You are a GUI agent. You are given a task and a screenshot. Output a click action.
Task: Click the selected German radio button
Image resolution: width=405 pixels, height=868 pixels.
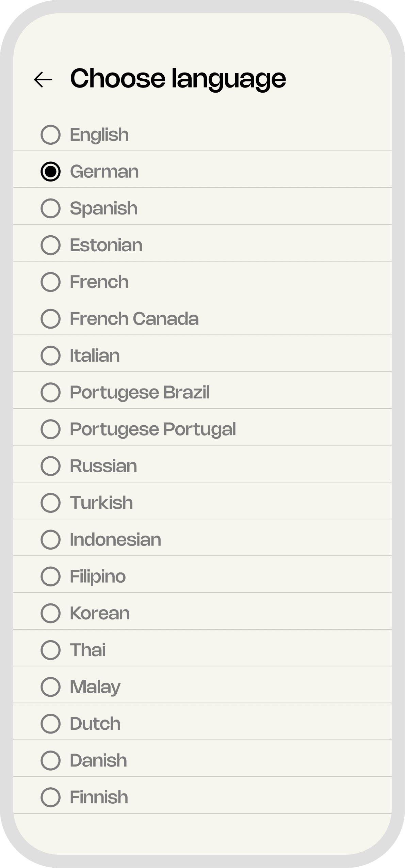pyautogui.click(x=50, y=172)
